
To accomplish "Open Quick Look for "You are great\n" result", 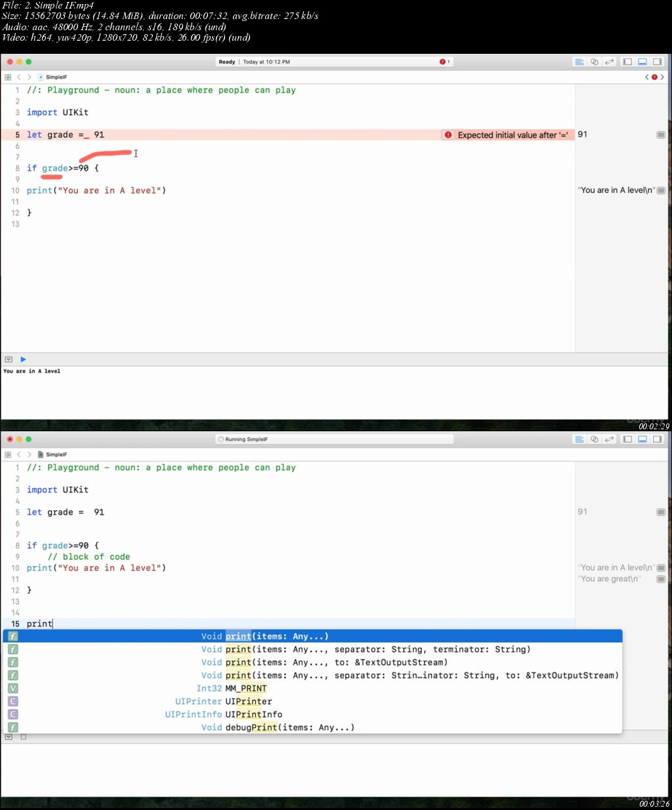I will [x=661, y=579].
